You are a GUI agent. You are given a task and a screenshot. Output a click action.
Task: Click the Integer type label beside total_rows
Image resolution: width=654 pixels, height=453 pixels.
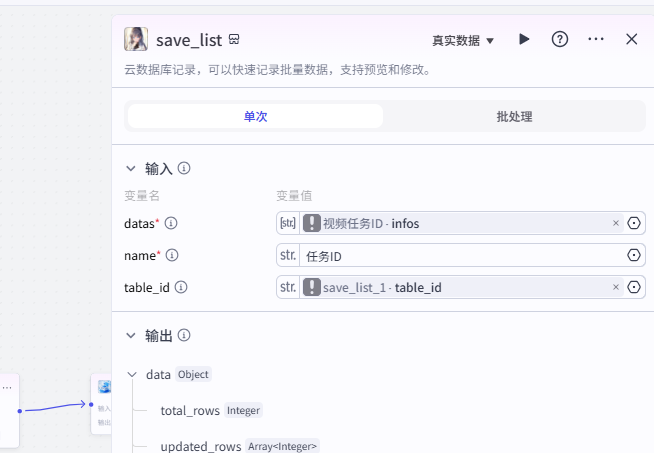(243, 410)
